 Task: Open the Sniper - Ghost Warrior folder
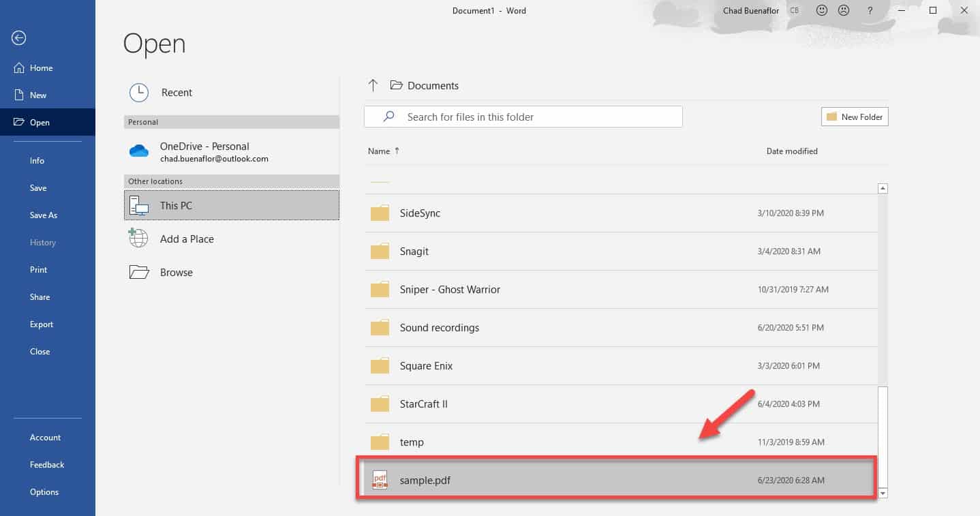[x=621, y=290]
